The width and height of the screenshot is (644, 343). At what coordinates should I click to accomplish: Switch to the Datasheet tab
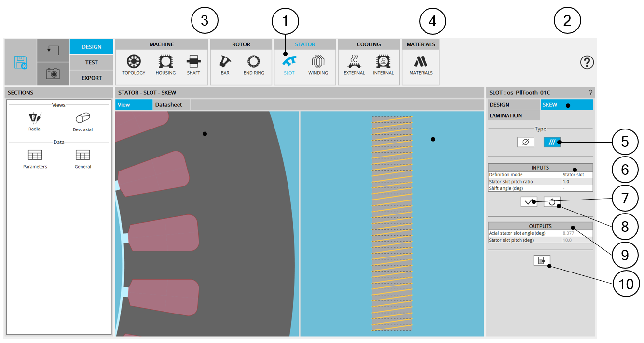pyautogui.click(x=168, y=104)
